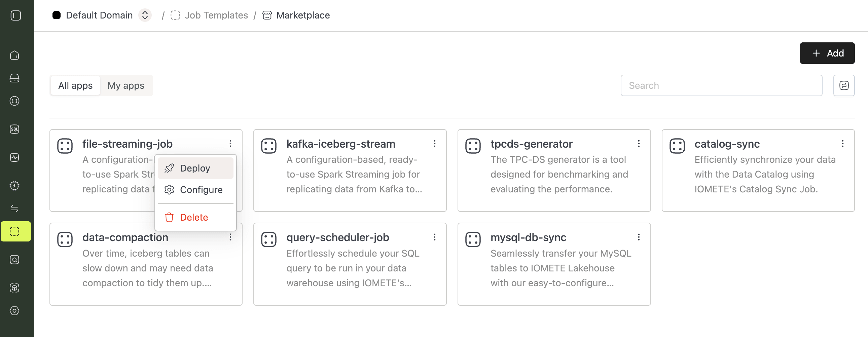Open the mysql-db-sync card title
The image size is (868, 337).
[x=528, y=237]
